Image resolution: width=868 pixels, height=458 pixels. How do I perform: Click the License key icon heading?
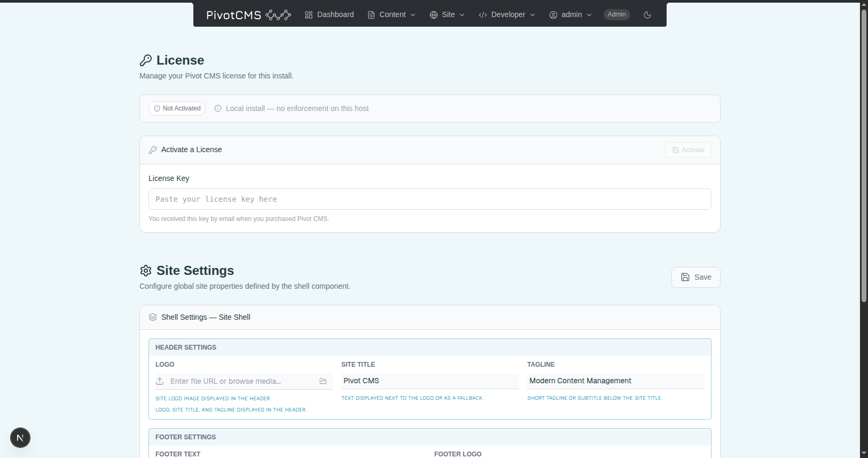[146, 60]
